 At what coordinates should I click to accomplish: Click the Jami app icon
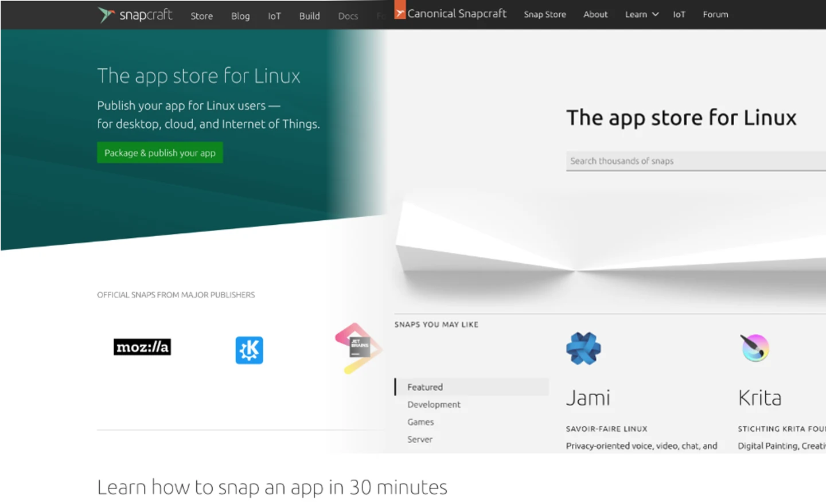click(x=583, y=348)
